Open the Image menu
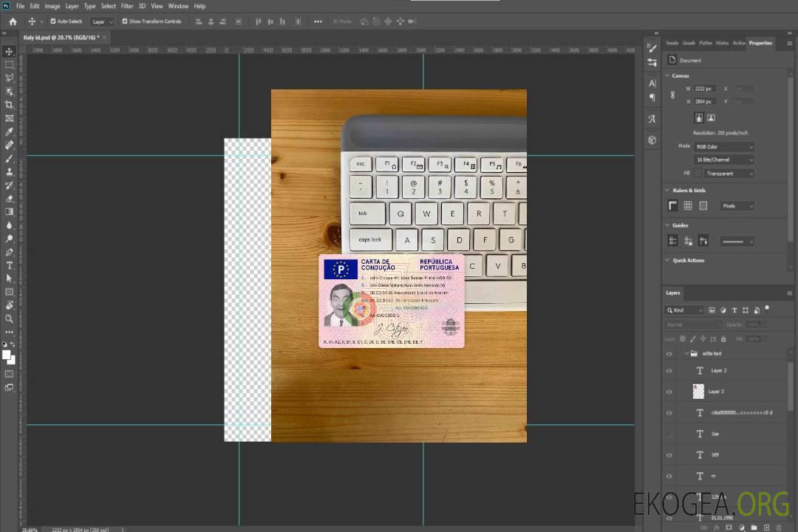The width and height of the screenshot is (798, 532). coord(52,6)
